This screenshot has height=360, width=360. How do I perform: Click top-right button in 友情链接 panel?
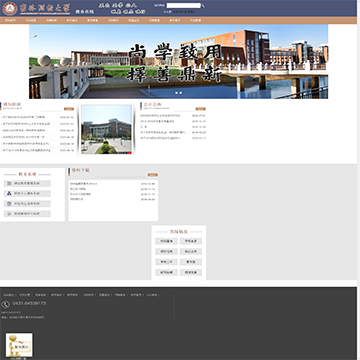[x=191, y=241]
